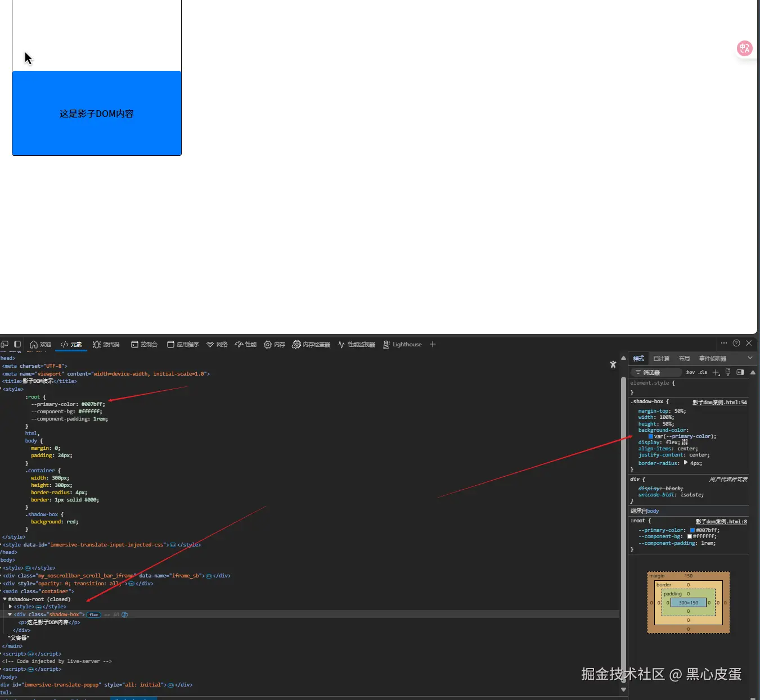Click the new style rule plus icon

pyautogui.click(x=716, y=372)
